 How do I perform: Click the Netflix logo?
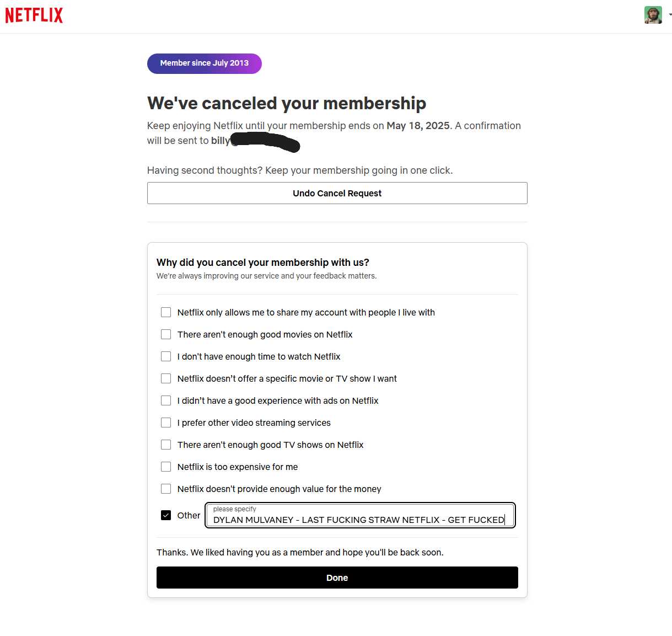coord(34,15)
